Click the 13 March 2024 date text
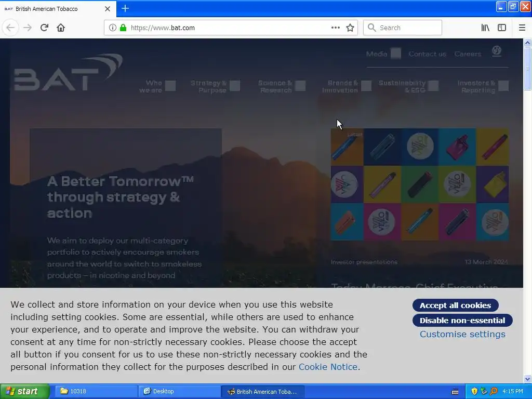The height and width of the screenshot is (399, 532). click(486, 262)
